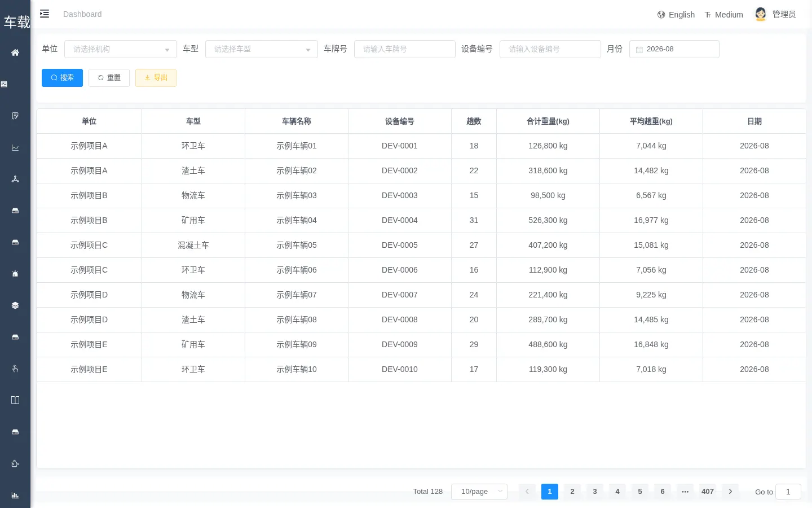The width and height of the screenshot is (812, 508).
Task: Open the line chart sidebar icon
Action: pyautogui.click(x=15, y=147)
